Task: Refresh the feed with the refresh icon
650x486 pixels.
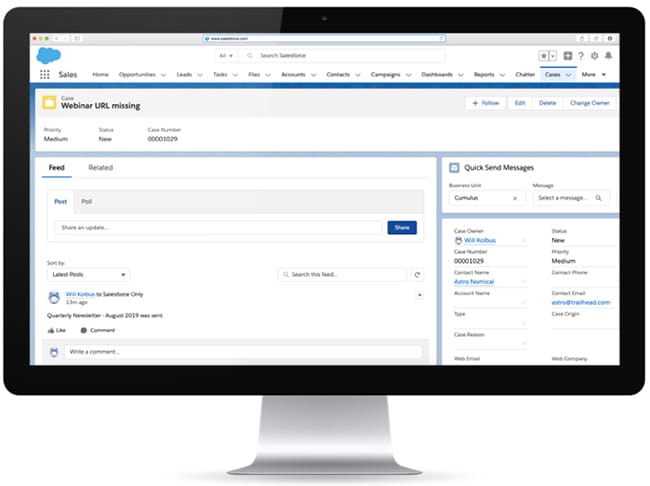Action: (x=417, y=274)
